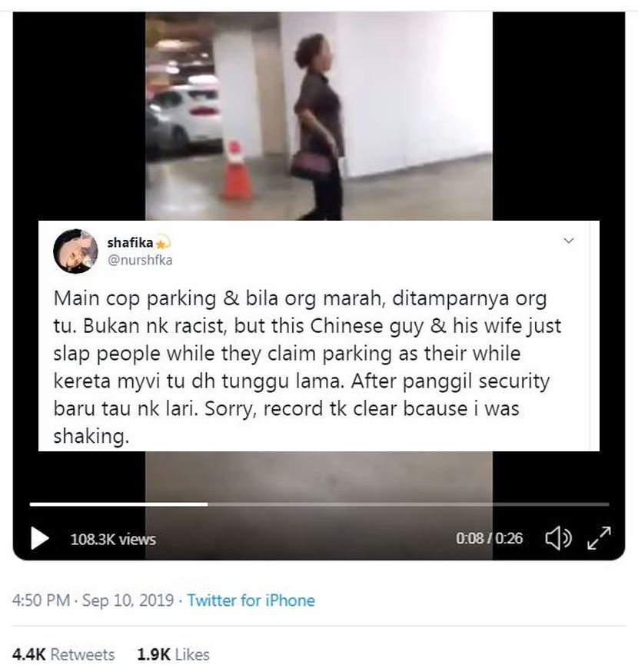
Task: Click the video frame showing the parking garage
Action: pyautogui.click(x=319, y=115)
